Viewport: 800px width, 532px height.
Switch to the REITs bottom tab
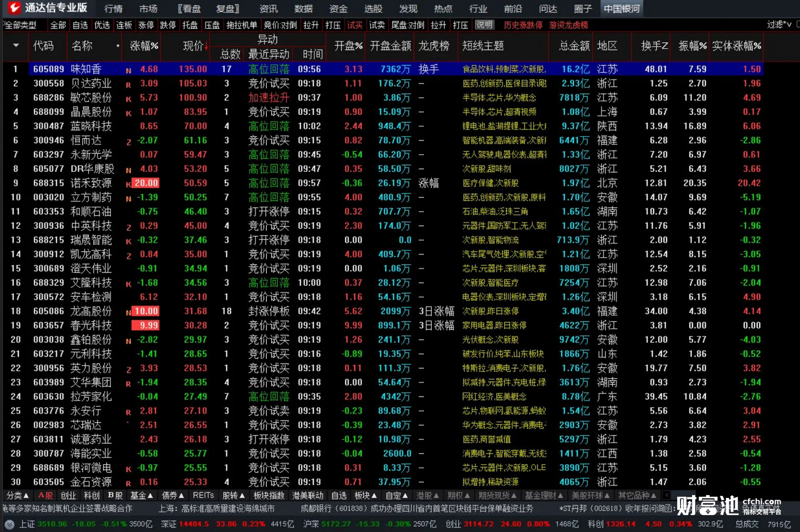[x=203, y=496]
